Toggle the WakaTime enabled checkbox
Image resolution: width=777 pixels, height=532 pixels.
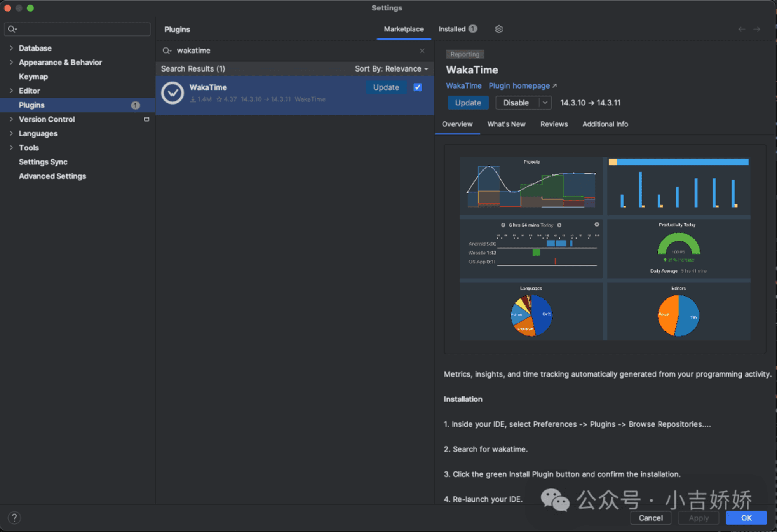click(x=418, y=87)
